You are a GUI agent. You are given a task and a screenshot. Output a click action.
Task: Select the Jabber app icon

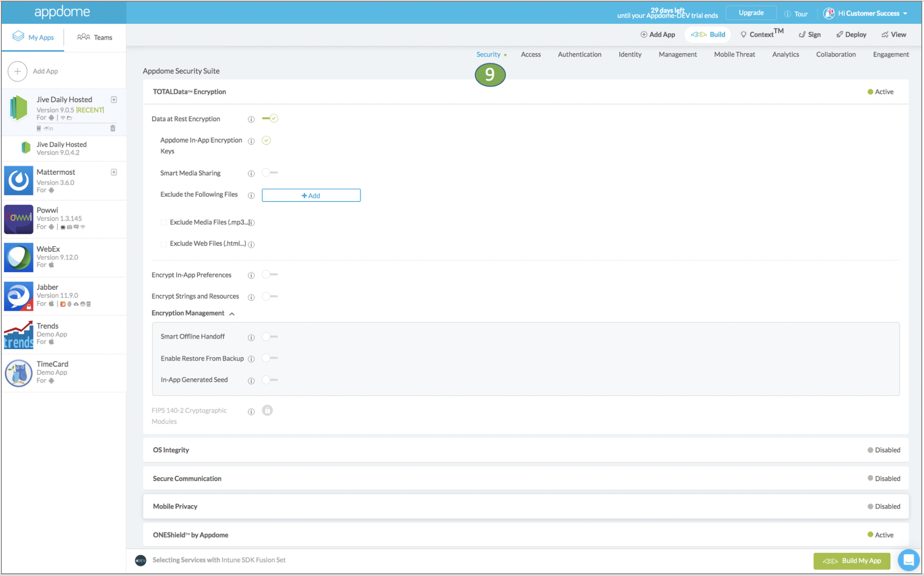(x=18, y=296)
